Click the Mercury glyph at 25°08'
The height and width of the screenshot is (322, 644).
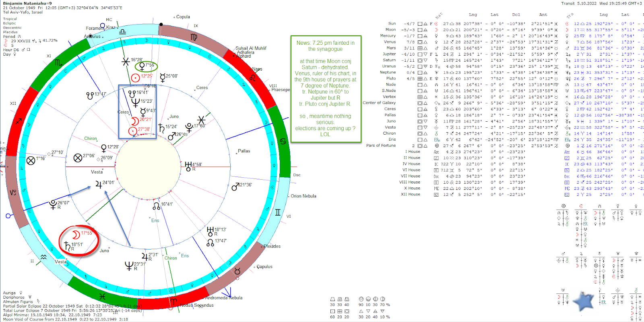(x=162, y=77)
